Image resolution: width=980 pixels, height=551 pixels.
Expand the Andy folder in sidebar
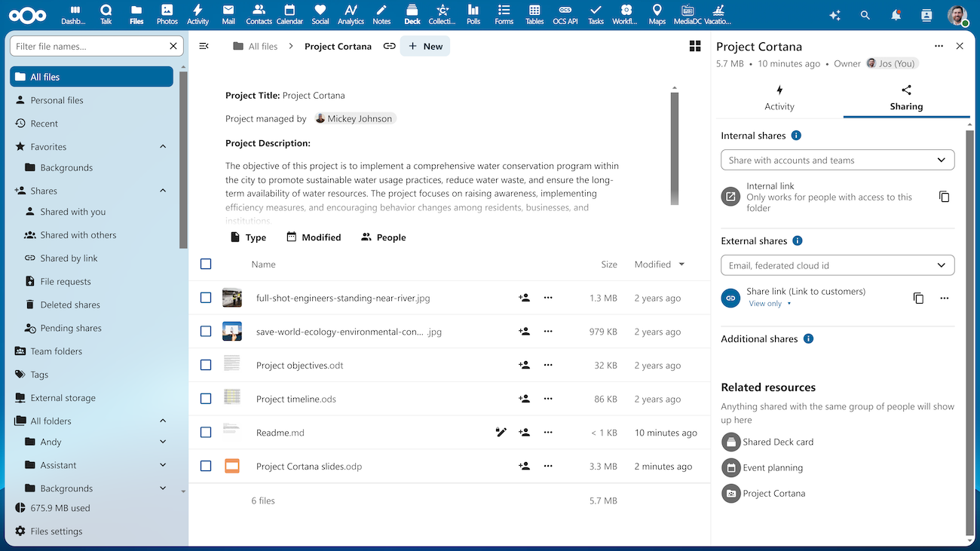pos(163,442)
